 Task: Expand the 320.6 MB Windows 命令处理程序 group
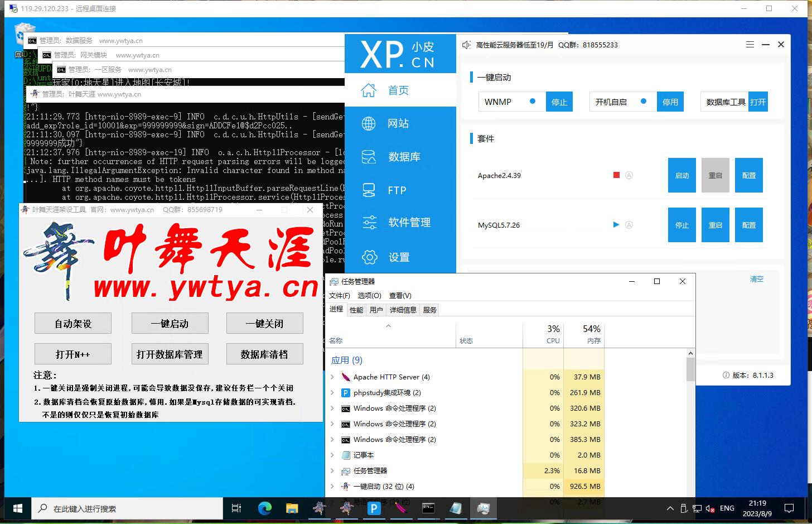[x=332, y=408]
